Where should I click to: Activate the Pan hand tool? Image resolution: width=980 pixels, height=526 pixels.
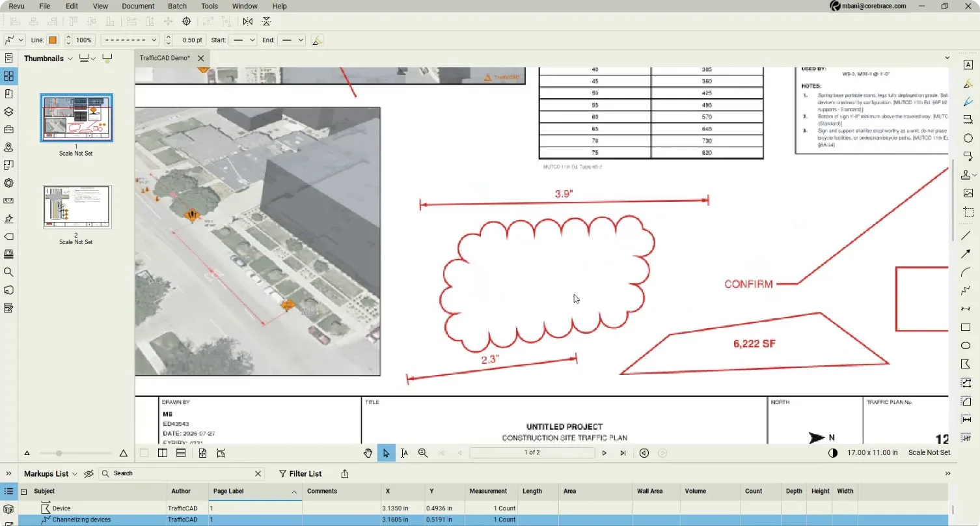click(368, 452)
